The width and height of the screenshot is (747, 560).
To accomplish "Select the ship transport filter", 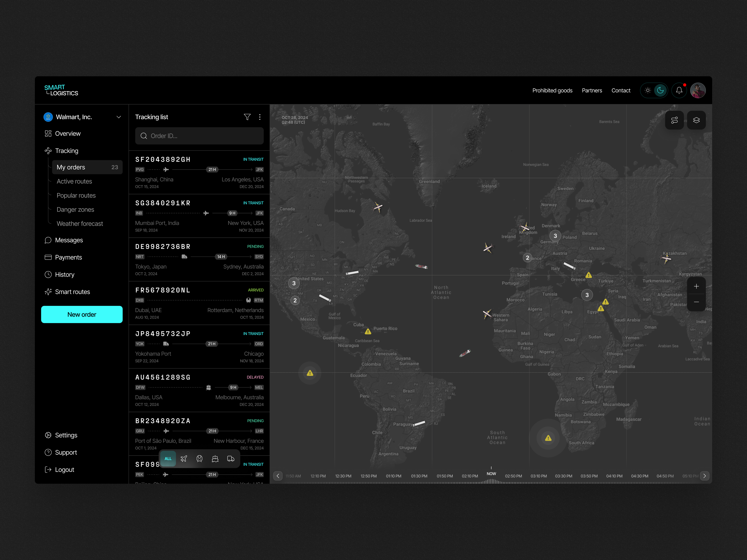I will [215, 459].
